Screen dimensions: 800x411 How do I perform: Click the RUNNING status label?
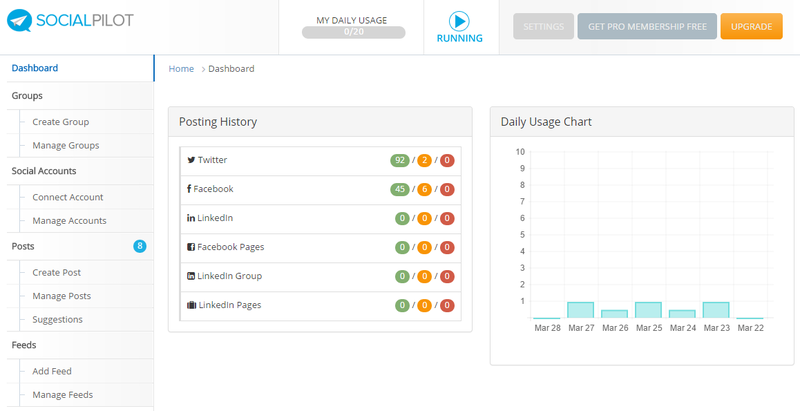coord(460,38)
